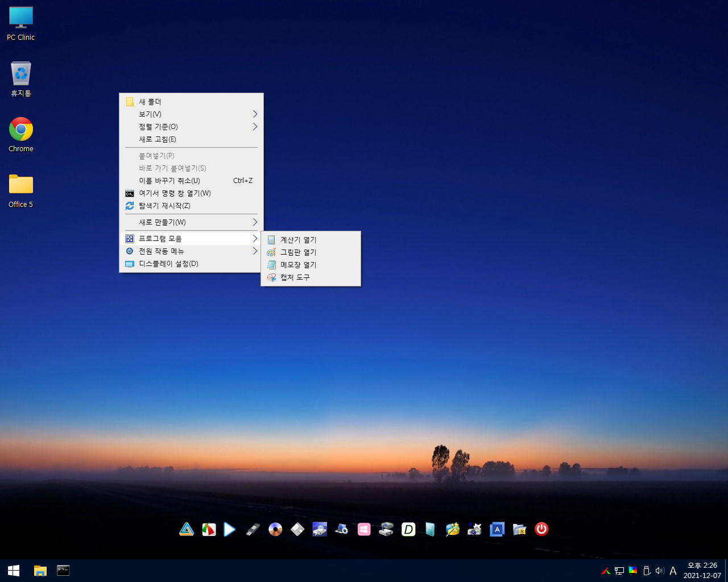Open the blue play arrow dock app

click(230, 530)
